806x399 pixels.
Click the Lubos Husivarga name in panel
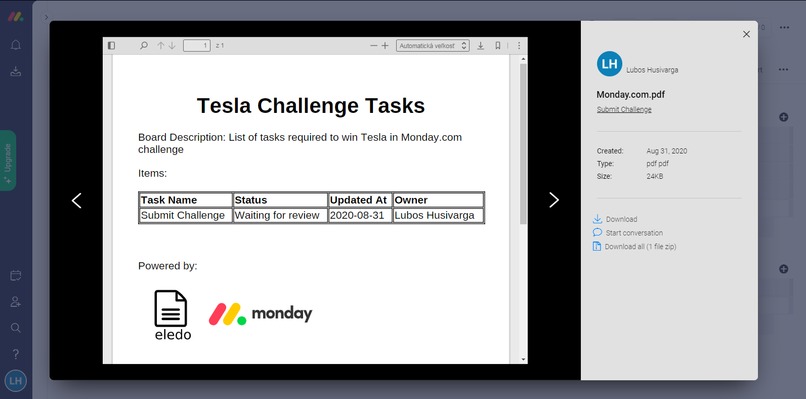click(x=652, y=70)
